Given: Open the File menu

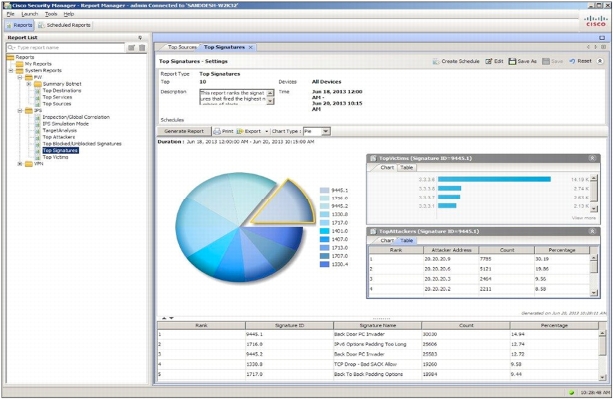Looking at the screenshot, I should [x=11, y=14].
